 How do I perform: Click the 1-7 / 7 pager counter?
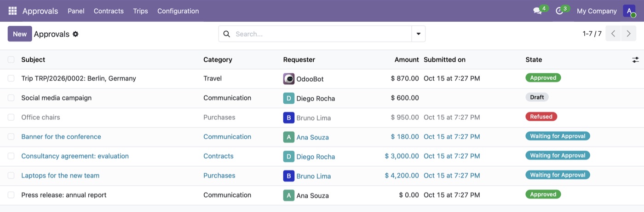coord(592,34)
